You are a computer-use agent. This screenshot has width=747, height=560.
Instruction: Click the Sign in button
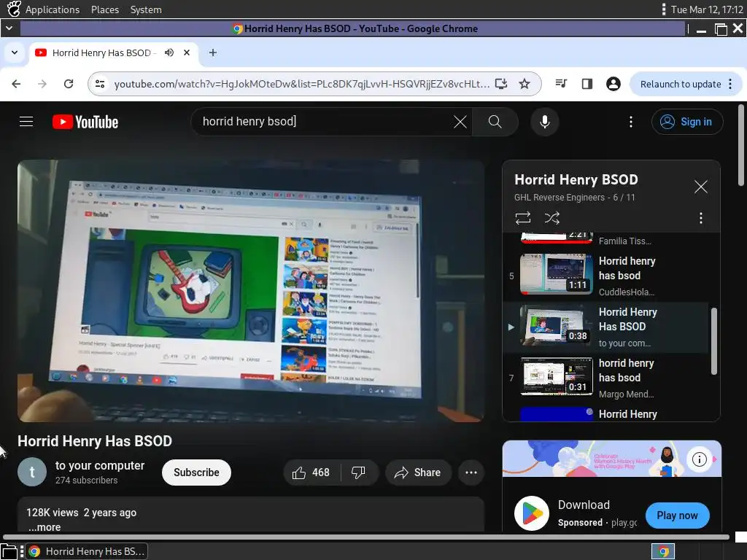click(687, 122)
